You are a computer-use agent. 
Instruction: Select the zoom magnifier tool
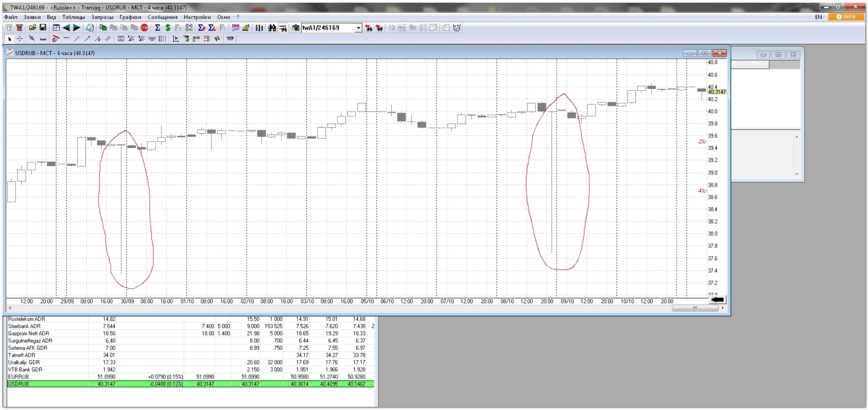tap(32, 39)
